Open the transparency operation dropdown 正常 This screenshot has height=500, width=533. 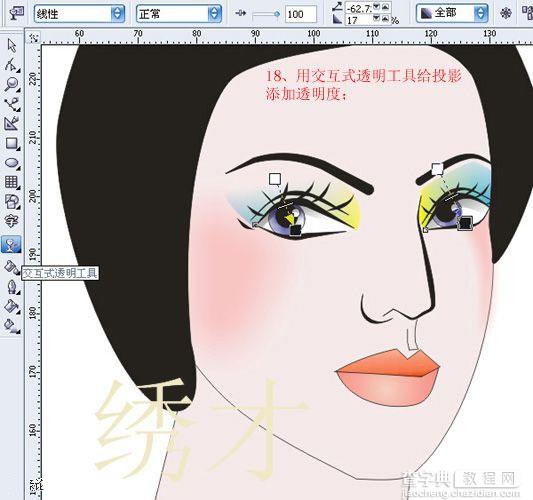click(179, 14)
